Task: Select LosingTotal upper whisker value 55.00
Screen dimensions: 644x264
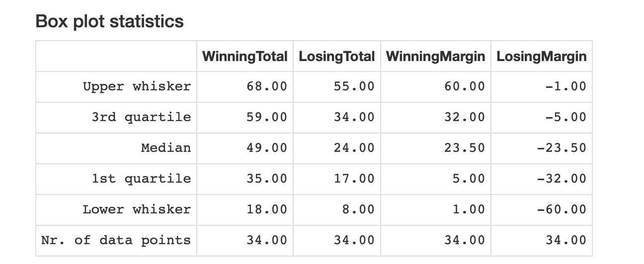Action: [x=354, y=86]
